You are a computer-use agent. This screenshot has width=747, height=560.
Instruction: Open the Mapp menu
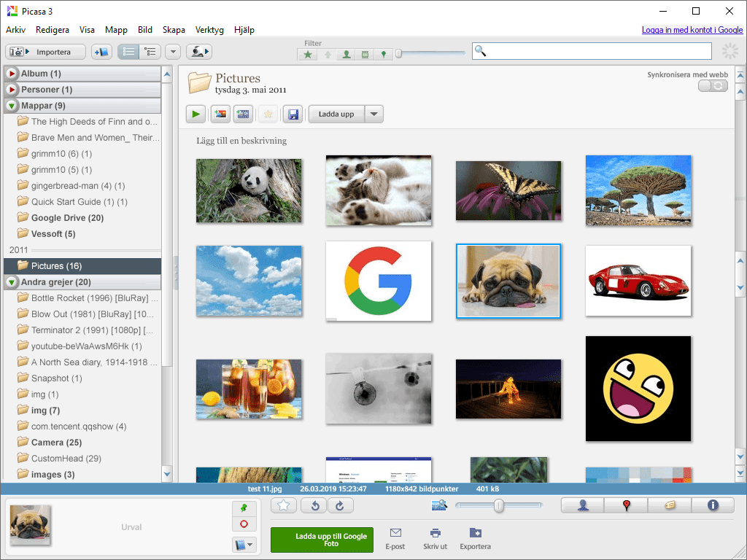tap(116, 29)
